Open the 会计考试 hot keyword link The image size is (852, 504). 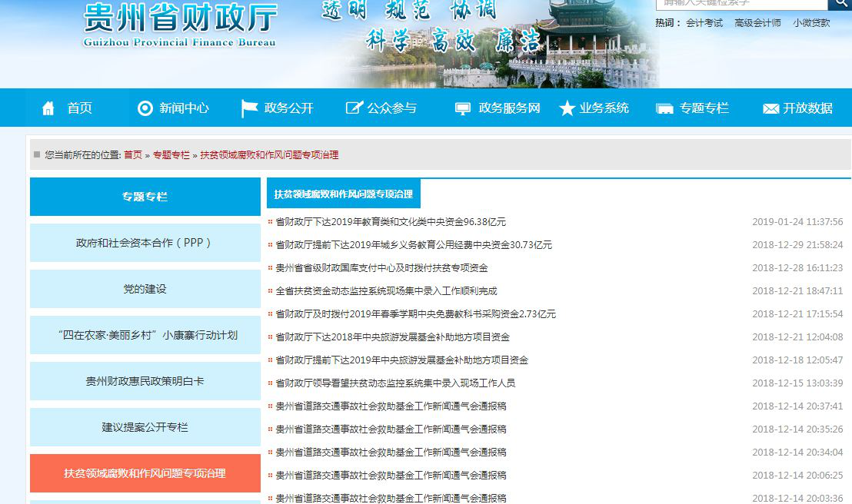pos(704,23)
